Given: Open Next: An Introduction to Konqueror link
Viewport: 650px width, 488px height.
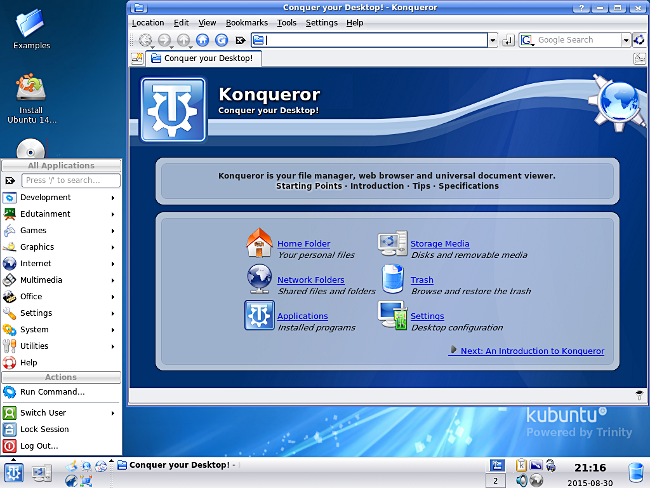Looking at the screenshot, I should pyautogui.click(x=532, y=351).
